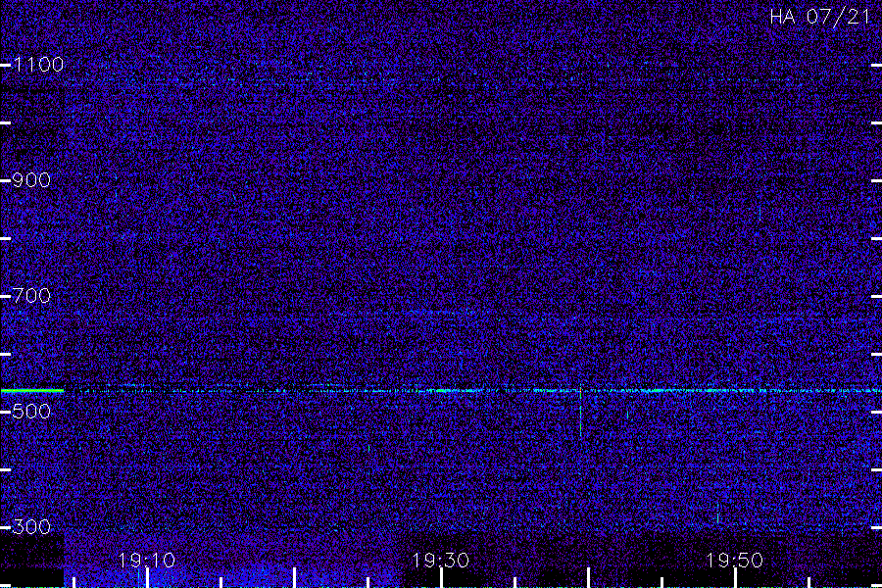
Task: Click the 19:30 time label
Action: pos(440,561)
